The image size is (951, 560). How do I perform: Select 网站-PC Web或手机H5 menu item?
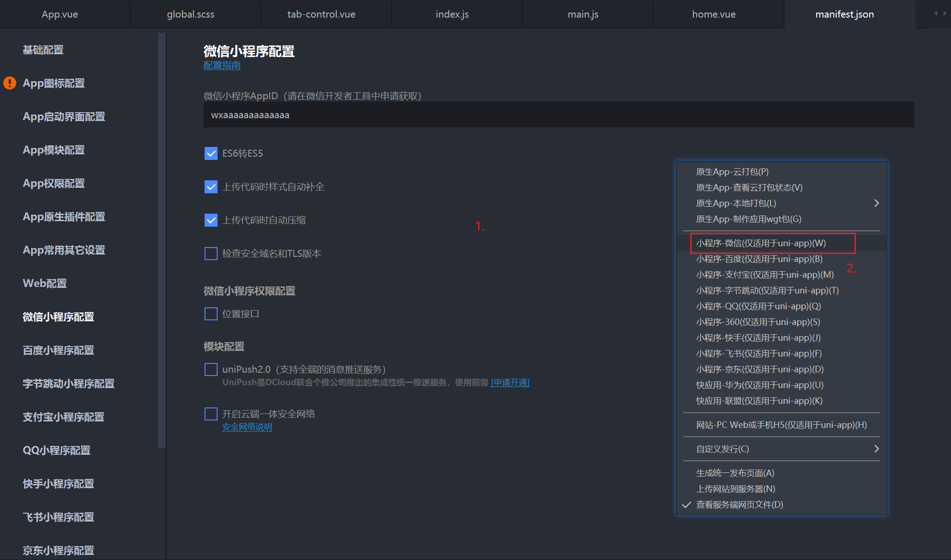[782, 425]
